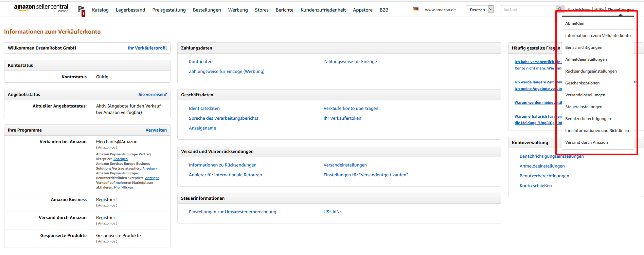Open the Preisgestaltung menu

tap(169, 10)
